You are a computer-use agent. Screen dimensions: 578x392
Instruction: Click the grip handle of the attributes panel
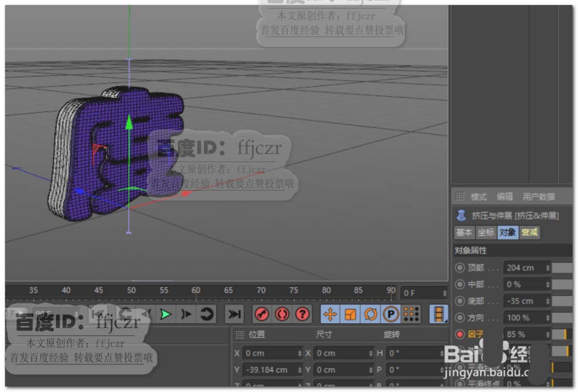[x=460, y=196]
